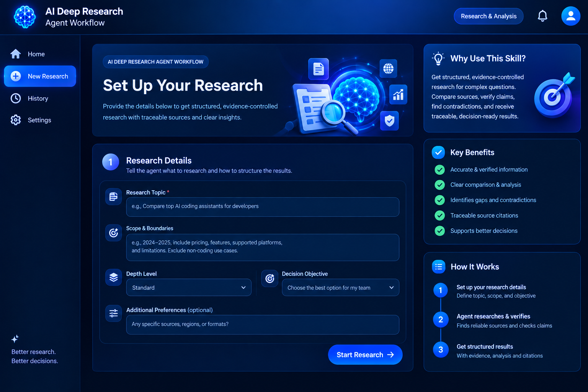Click the Home house icon in sidebar
The height and width of the screenshot is (392, 588).
pos(16,54)
